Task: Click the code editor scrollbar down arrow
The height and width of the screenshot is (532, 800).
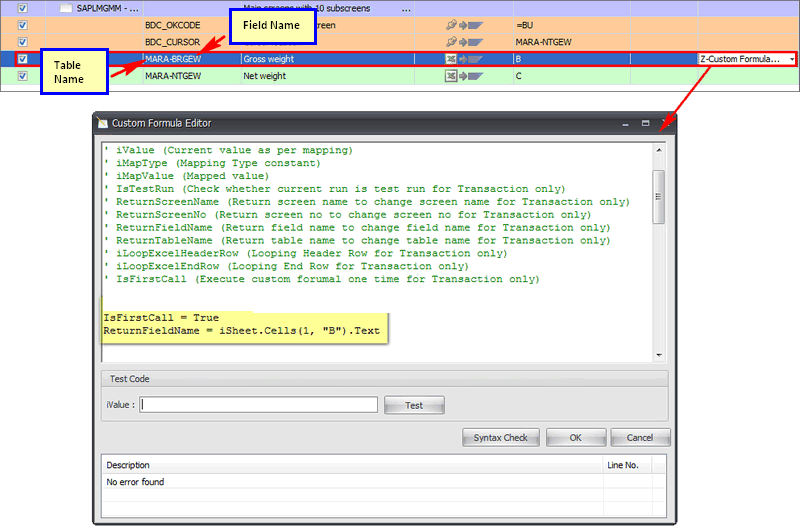Action: (x=658, y=354)
